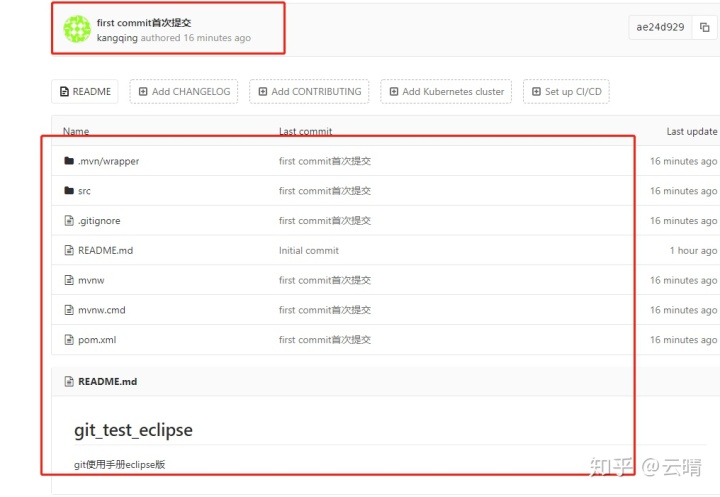Click the src folder icon
The height and width of the screenshot is (497, 720).
pos(69,191)
